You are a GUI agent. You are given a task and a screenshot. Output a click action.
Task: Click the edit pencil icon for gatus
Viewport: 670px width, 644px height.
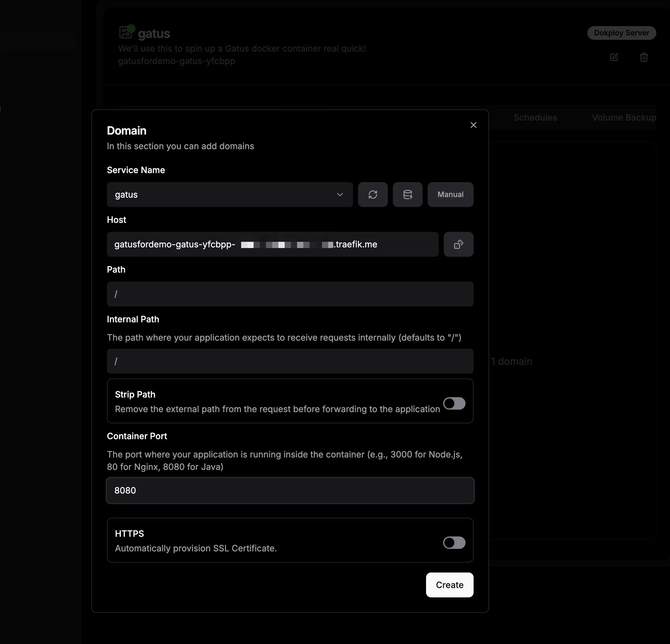[x=614, y=57]
